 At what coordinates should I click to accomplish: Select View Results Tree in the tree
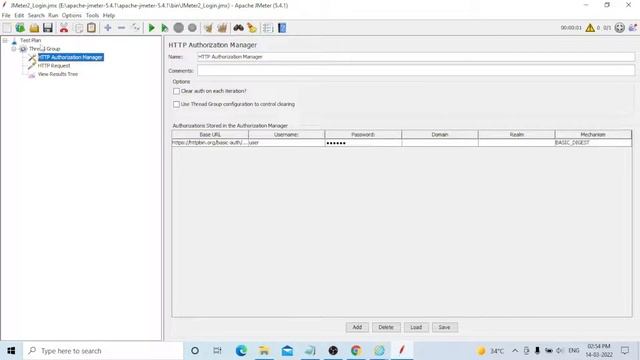[x=58, y=74]
